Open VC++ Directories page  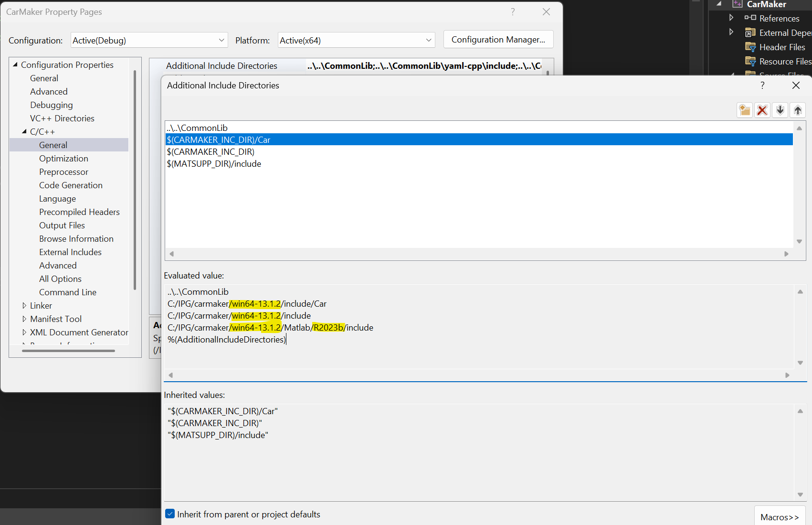pos(62,118)
